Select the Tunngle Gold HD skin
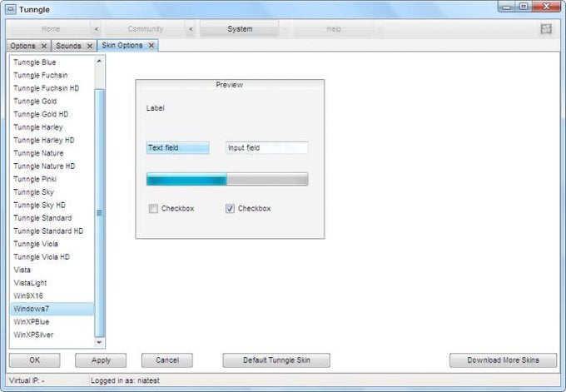This screenshot has height=392, width=566. [52, 114]
